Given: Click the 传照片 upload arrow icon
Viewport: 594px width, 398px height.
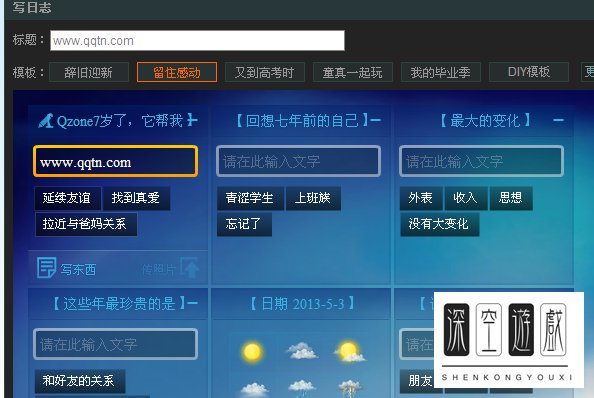Looking at the screenshot, I should pos(190,267).
